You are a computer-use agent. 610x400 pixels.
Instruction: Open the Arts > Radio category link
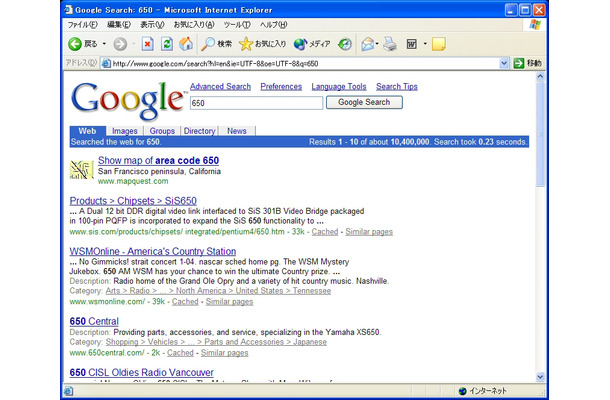(218, 291)
